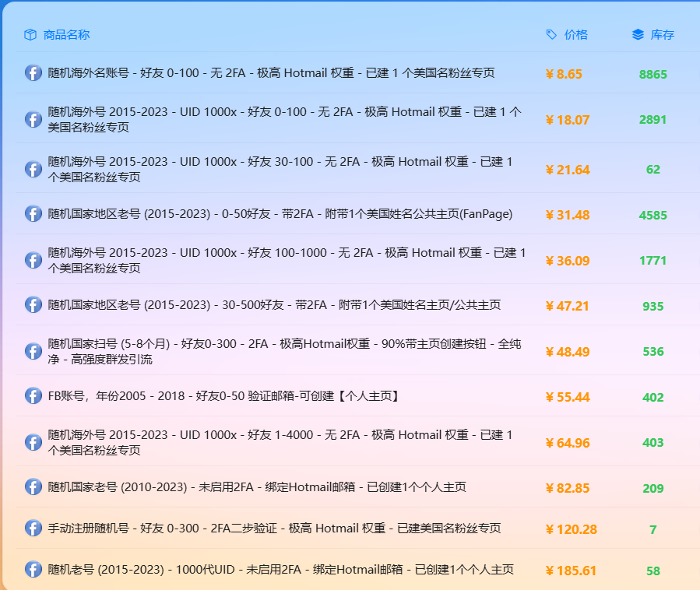Open product 随机海外号 好友 1-4000

click(280, 442)
